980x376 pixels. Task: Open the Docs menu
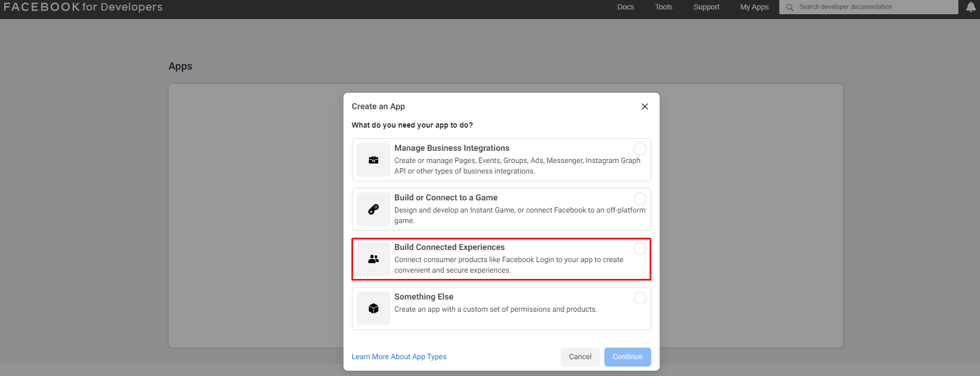[625, 7]
